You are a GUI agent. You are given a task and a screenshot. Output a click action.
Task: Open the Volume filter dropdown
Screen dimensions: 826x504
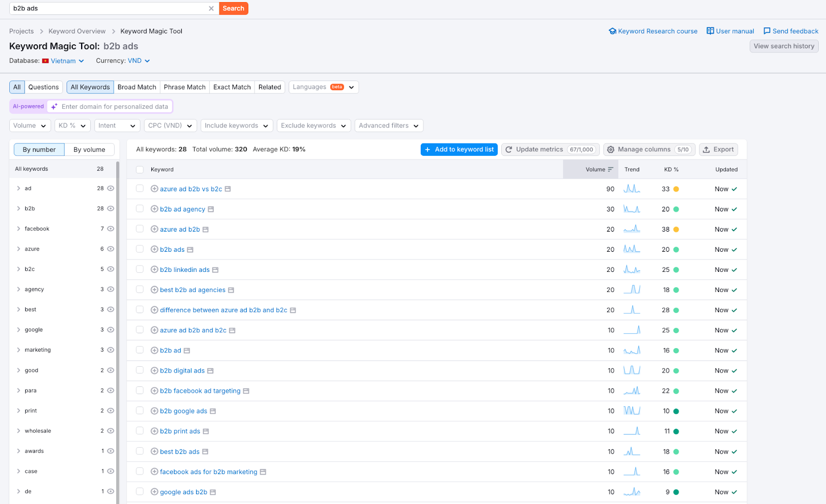[x=30, y=125]
